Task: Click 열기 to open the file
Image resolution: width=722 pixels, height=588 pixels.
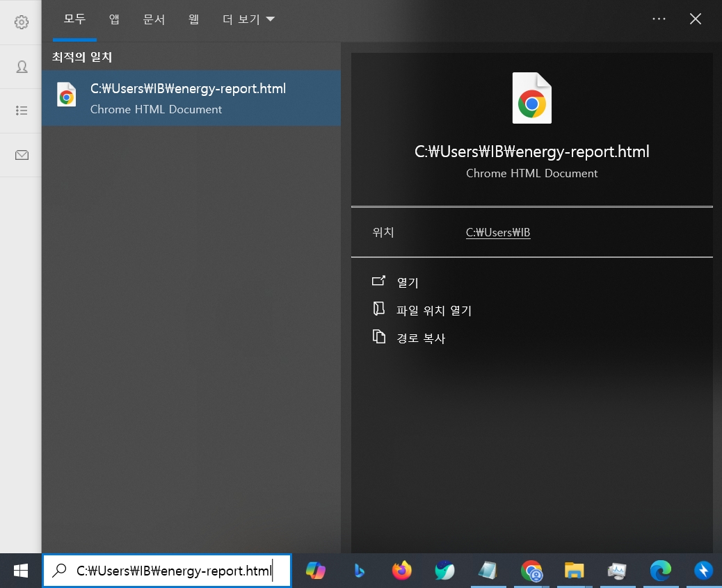Action: (408, 282)
